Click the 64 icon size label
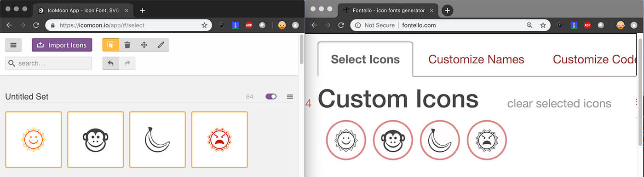The image size is (644, 177). click(x=250, y=96)
